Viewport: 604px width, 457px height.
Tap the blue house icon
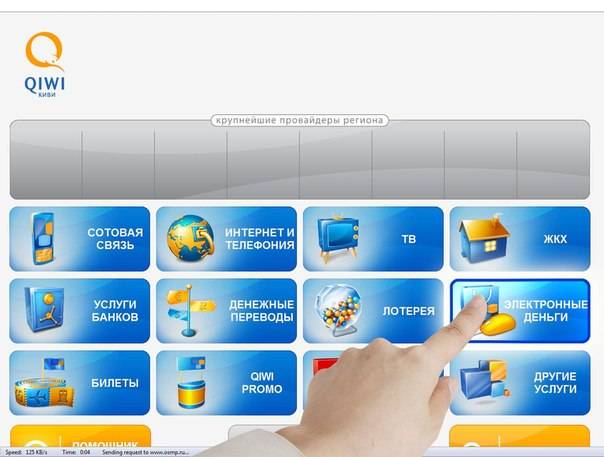pos(484,240)
